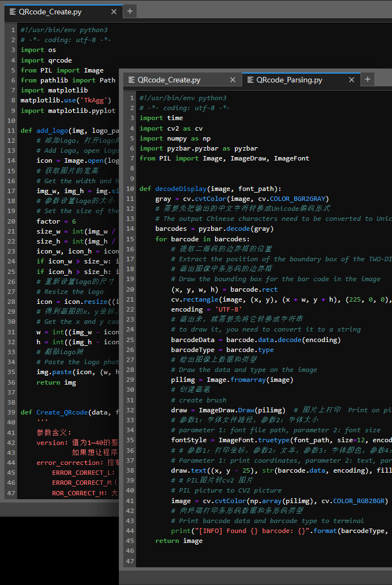
Task: Click the 'import time' line in QRcode_Parsing.py
Action: (x=161, y=118)
